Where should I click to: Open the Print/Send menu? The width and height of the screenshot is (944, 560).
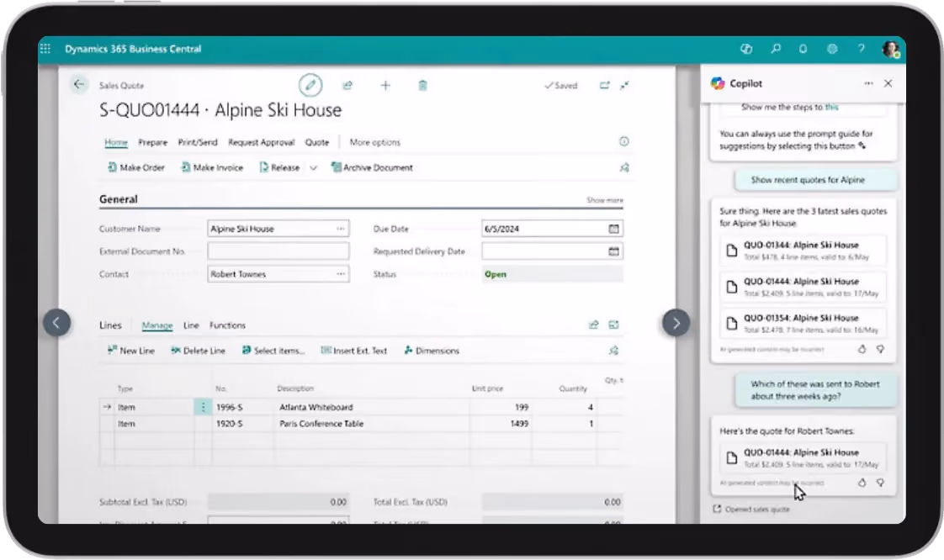pos(198,143)
